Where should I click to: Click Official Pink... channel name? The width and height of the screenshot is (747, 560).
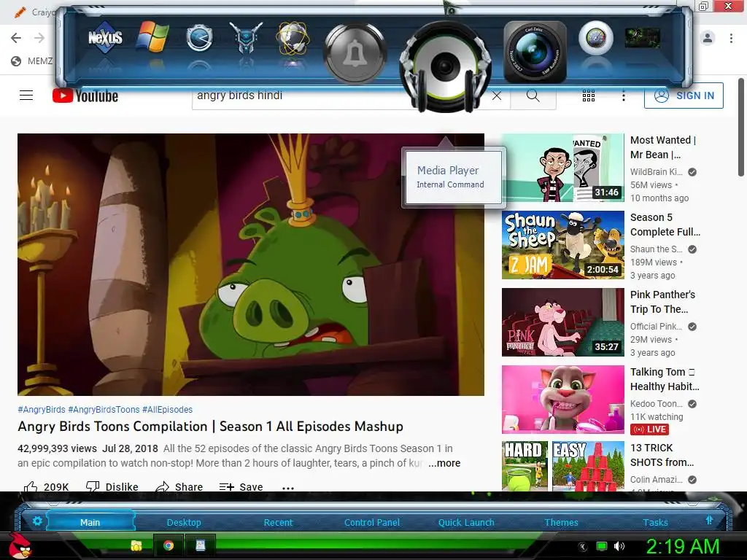click(x=656, y=327)
